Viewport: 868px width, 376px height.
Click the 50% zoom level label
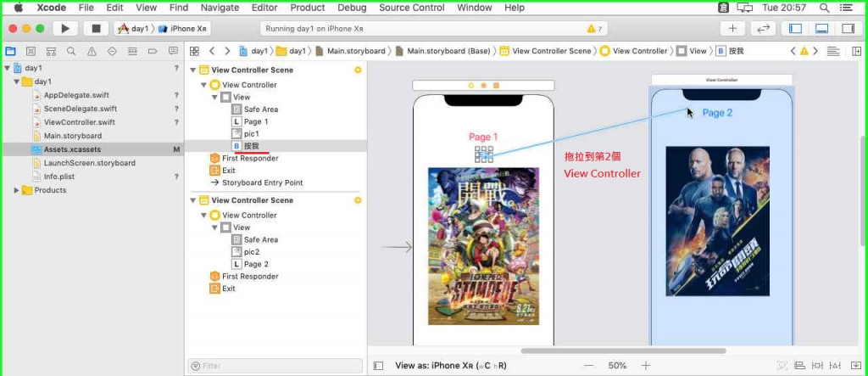[617, 366]
